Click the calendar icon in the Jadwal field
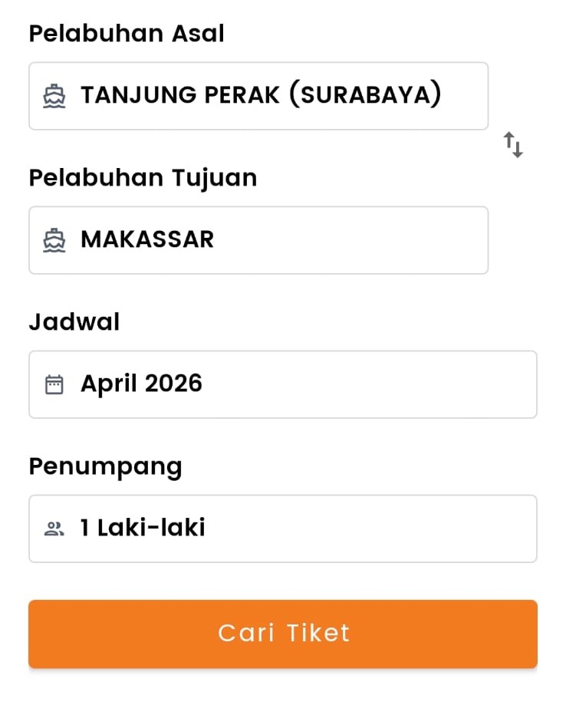Screen dimensions: 566x728 54,384
